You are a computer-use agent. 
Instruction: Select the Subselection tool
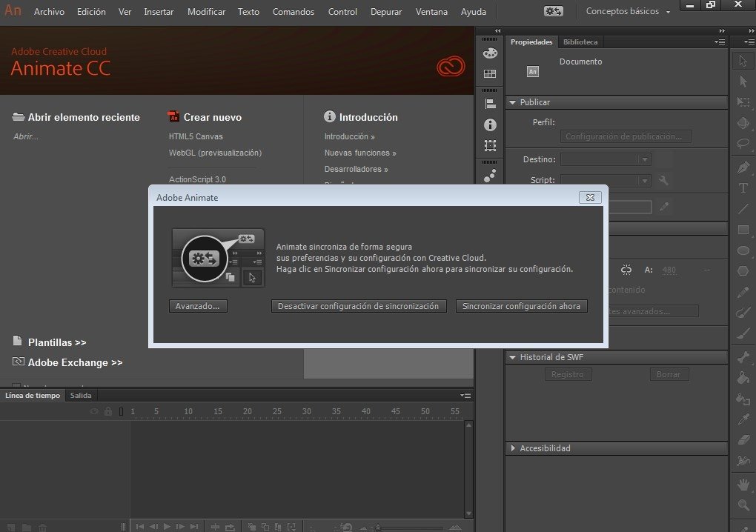point(743,81)
